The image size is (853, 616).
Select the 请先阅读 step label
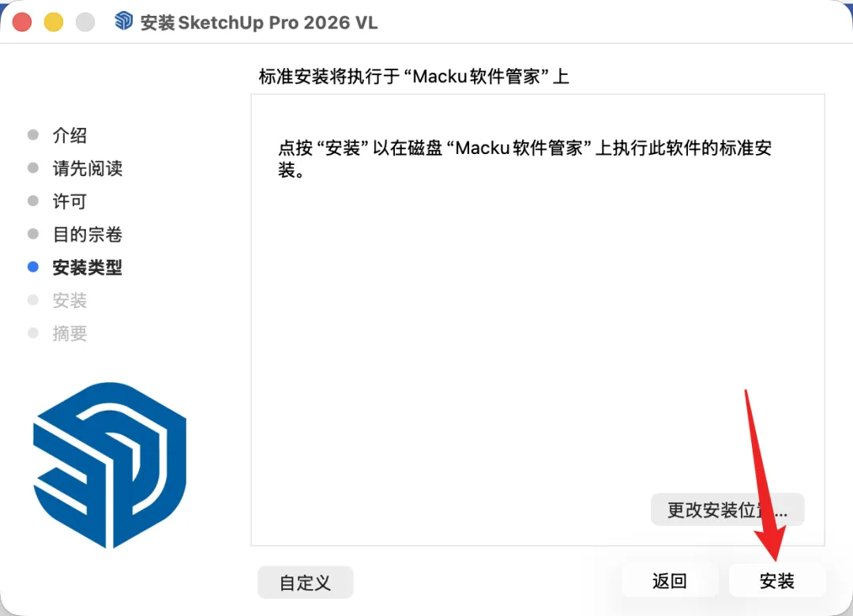88,168
